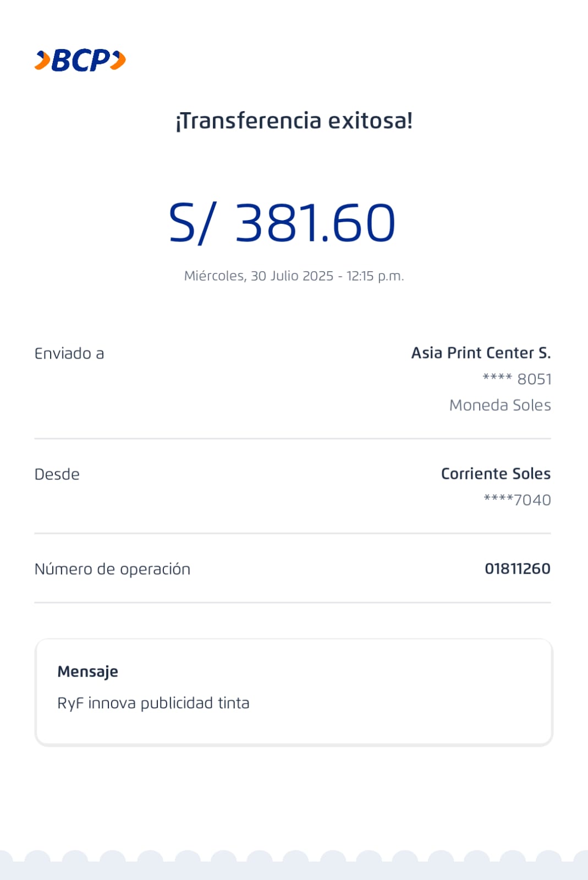Click the 'Desde' label
Screen dimensions: 588x880
click(57, 474)
